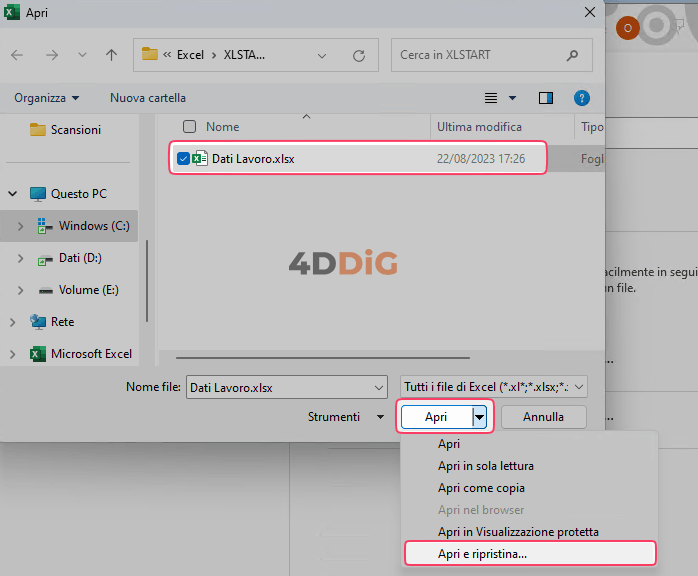Select Volume (E:) drive
The width and height of the screenshot is (698, 576).
(78, 290)
